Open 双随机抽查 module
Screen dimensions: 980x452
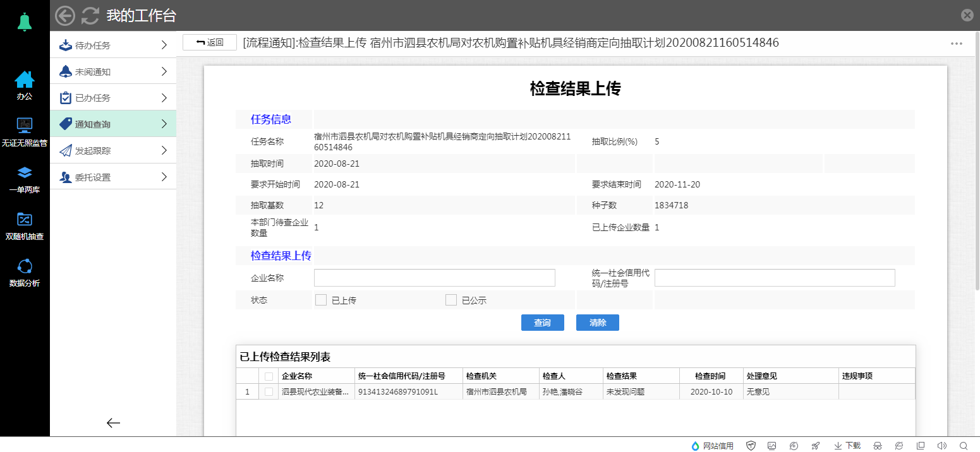[x=25, y=226]
